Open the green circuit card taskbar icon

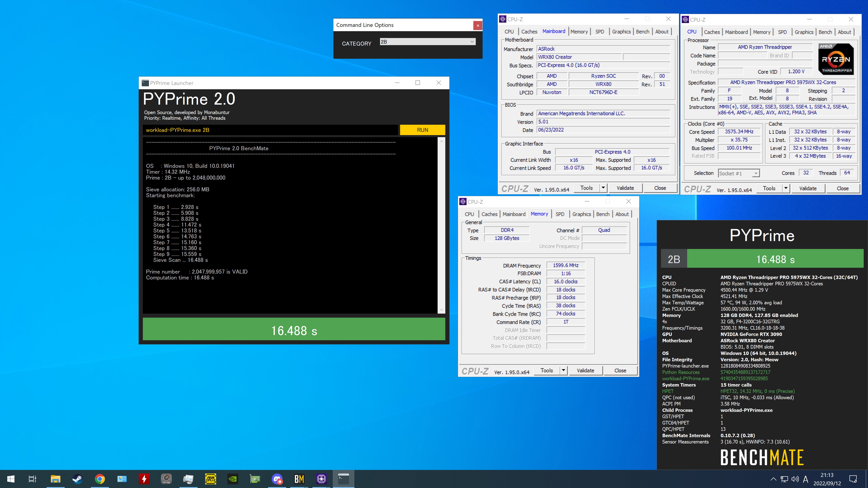tap(255, 479)
